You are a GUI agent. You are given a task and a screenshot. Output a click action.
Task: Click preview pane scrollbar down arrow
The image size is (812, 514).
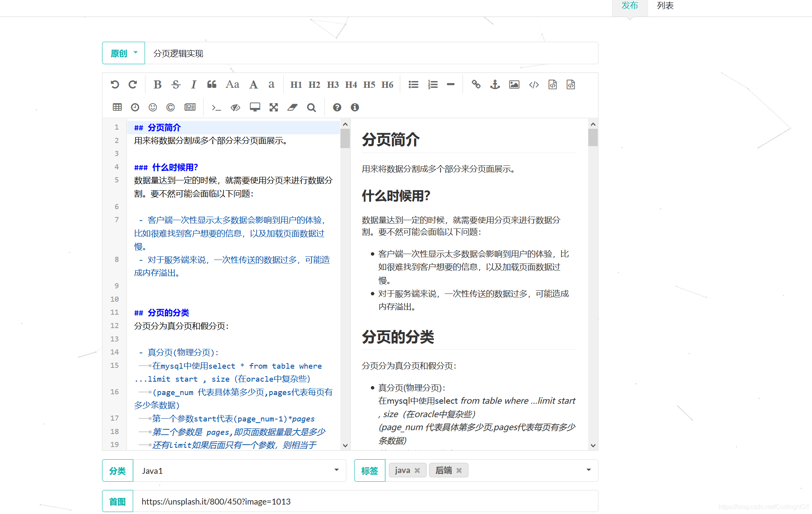tap(593, 445)
